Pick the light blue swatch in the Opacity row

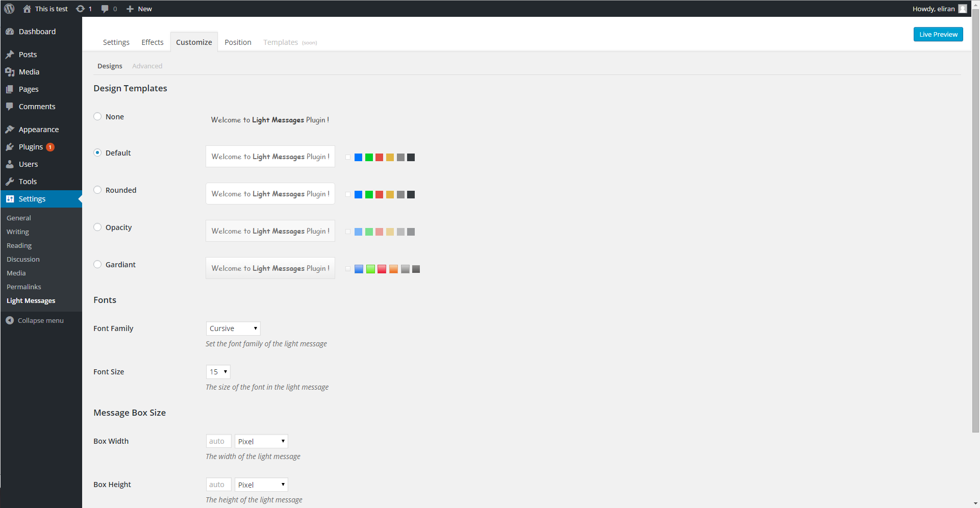tap(358, 232)
